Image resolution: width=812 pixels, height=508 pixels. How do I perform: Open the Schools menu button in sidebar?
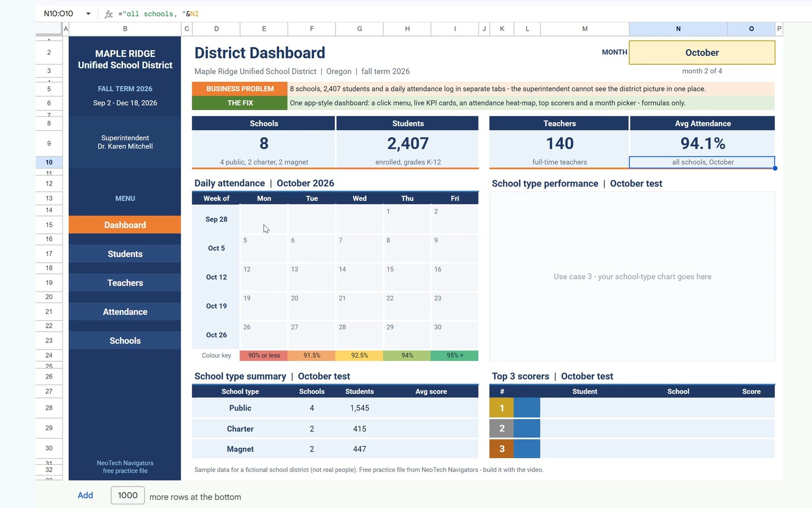click(x=125, y=341)
